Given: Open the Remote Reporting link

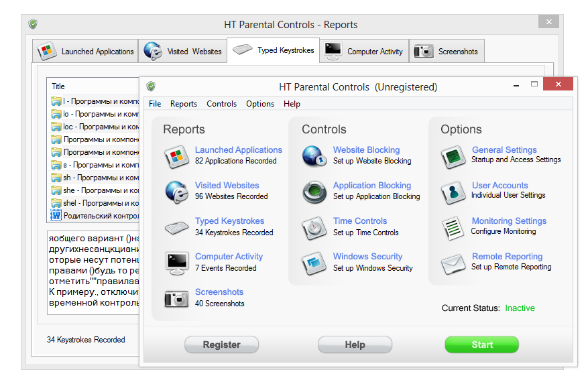Looking at the screenshot, I should coord(507,257).
